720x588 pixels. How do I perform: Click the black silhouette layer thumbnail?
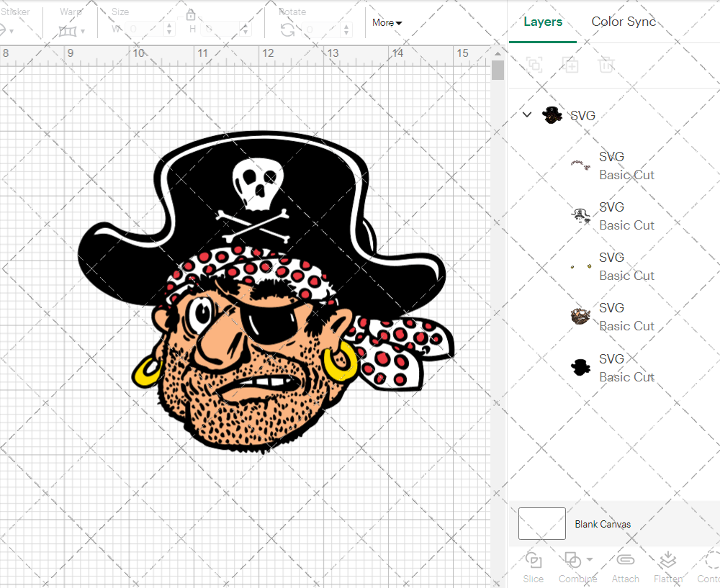pos(580,367)
